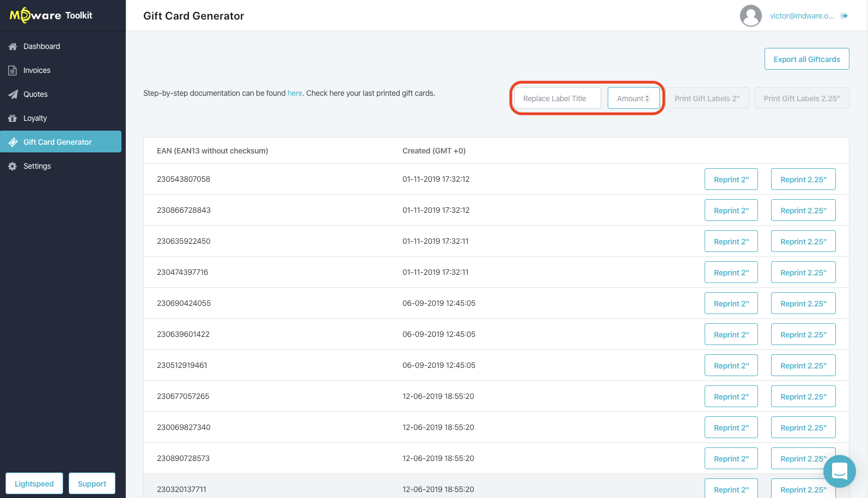Reprint 2.25" for EAN 230069827340

(803, 427)
